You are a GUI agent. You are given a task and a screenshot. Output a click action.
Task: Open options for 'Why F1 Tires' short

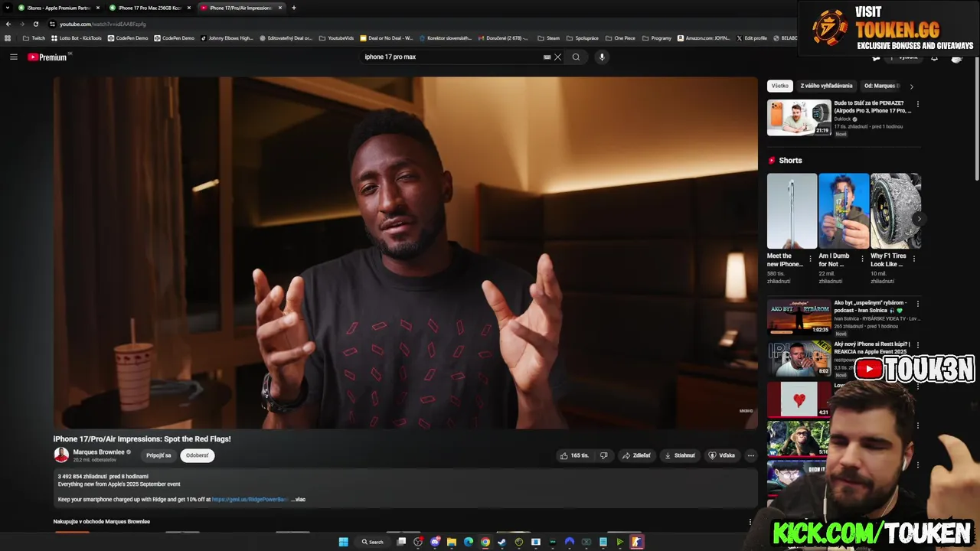(913, 259)
